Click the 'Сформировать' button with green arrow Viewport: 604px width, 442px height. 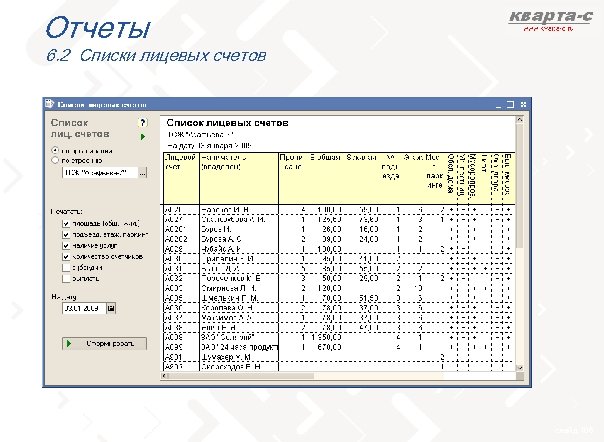(x=104, y=343)
